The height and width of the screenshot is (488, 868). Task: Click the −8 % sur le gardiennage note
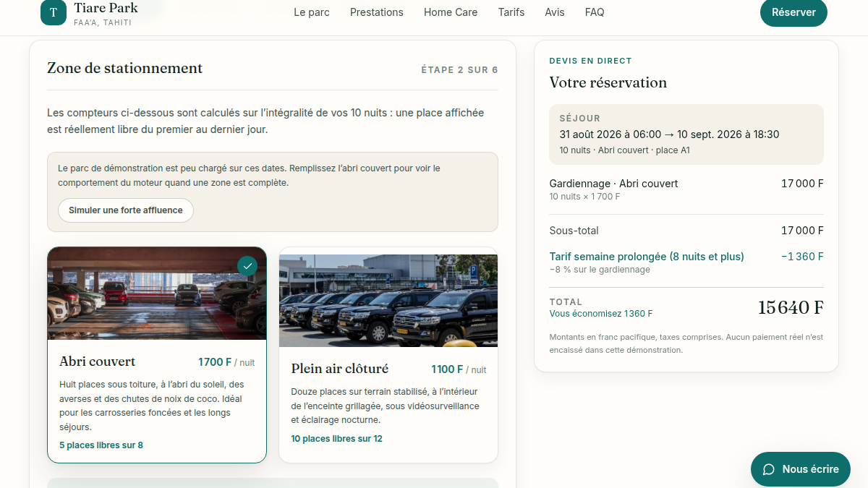[600, 270]
